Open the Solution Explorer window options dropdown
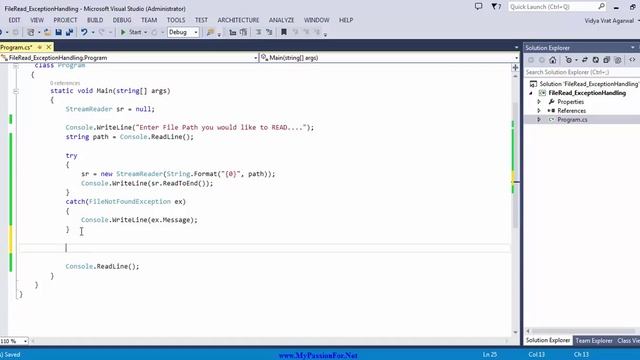The width and height of the screenshot is (640, 360). coord(633,47)
